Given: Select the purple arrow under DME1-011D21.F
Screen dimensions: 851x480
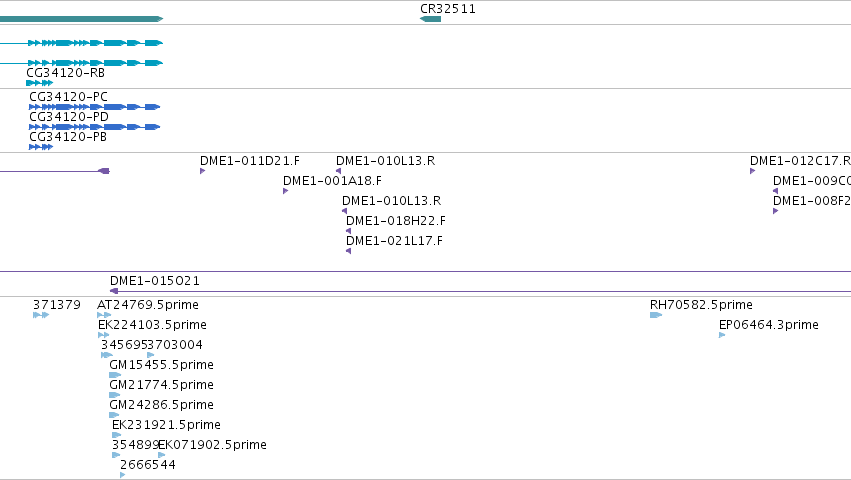Looking at the screenshot, I should (202, 171).
